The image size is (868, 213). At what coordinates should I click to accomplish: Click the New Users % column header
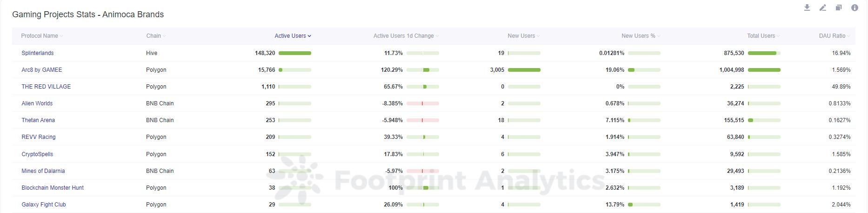(638, 36)
